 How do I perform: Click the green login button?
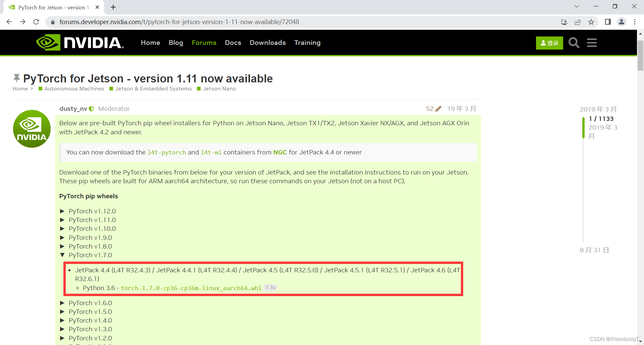pyautogui.click(x=549, y=43)
